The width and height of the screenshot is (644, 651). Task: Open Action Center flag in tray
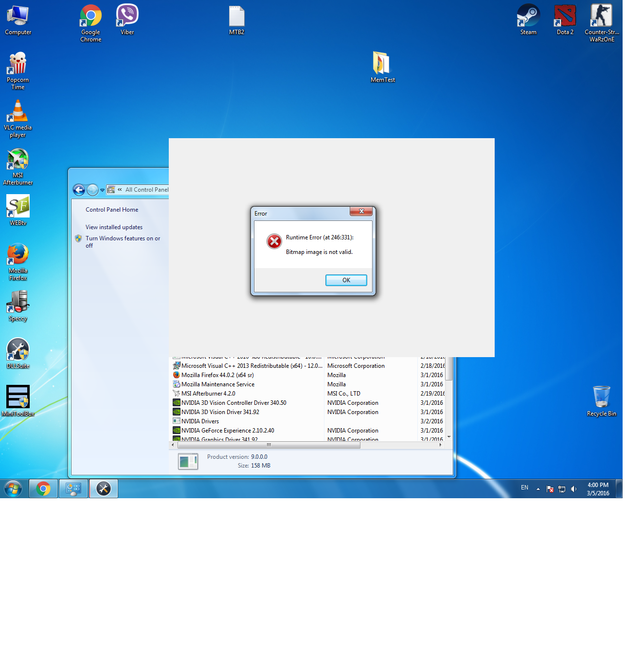coord(550,489)
